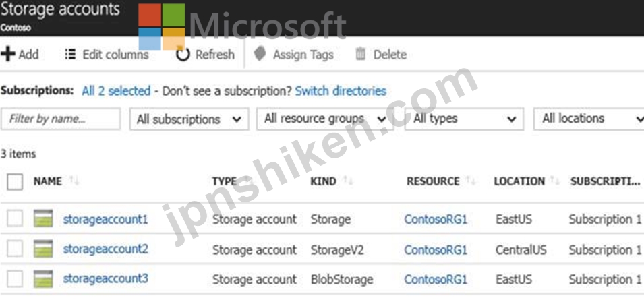Click the Assign Tags tag icon
Screen dimensions: 644x300
[260, 54]
